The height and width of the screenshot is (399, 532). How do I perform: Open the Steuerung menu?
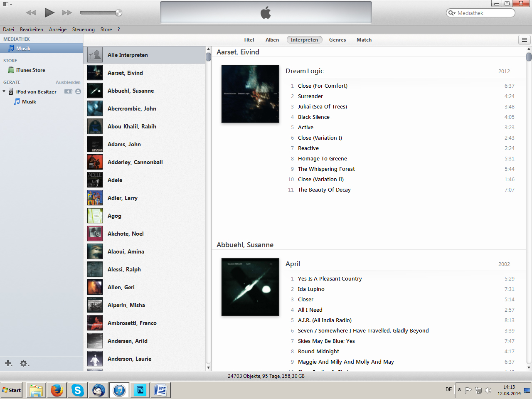84,30
